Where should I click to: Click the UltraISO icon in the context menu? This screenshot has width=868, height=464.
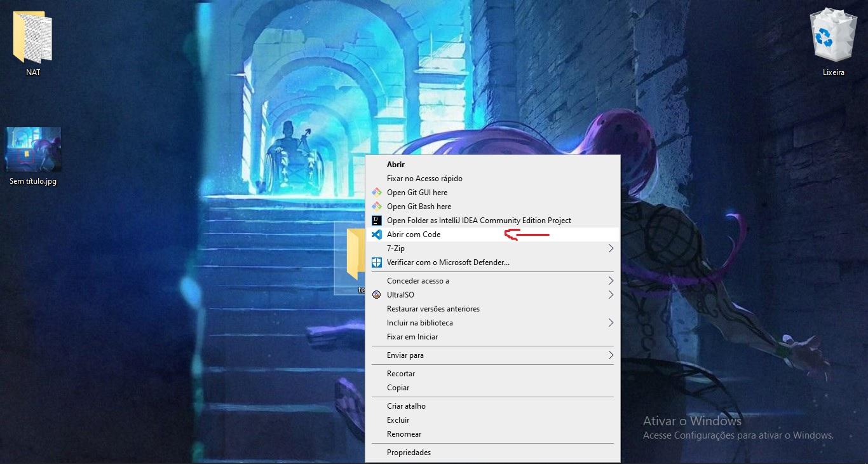tap(377, 294)
